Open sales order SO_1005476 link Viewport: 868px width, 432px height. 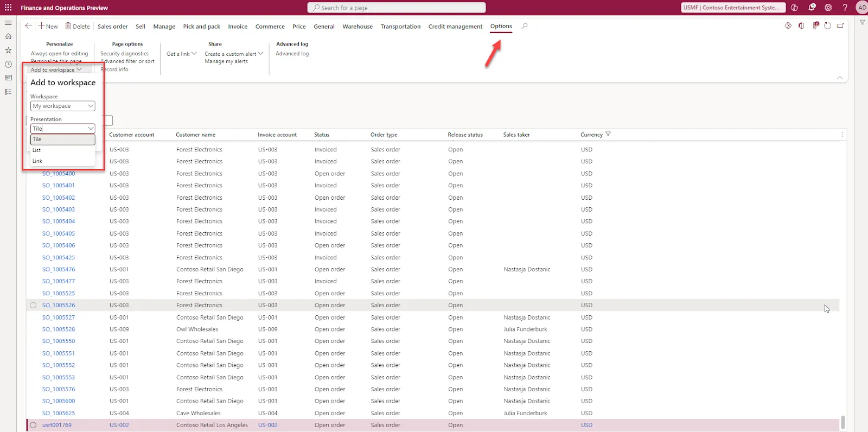click(59, 269)
